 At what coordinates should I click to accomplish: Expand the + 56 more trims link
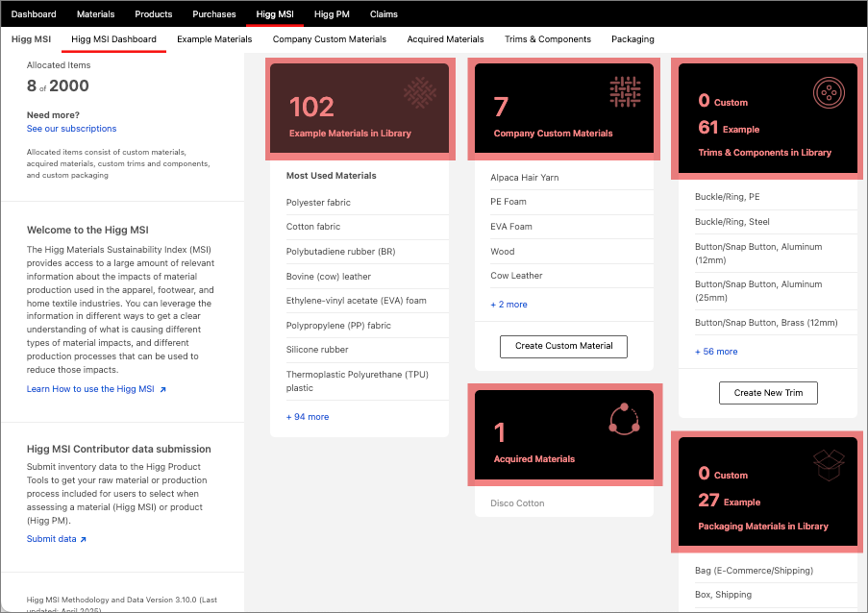716,352
